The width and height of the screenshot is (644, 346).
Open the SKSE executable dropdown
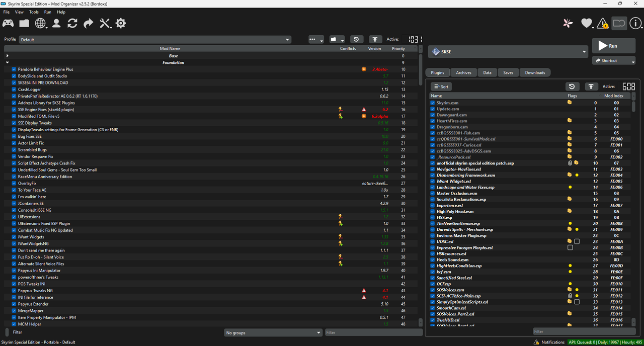[x=508, y=51]
